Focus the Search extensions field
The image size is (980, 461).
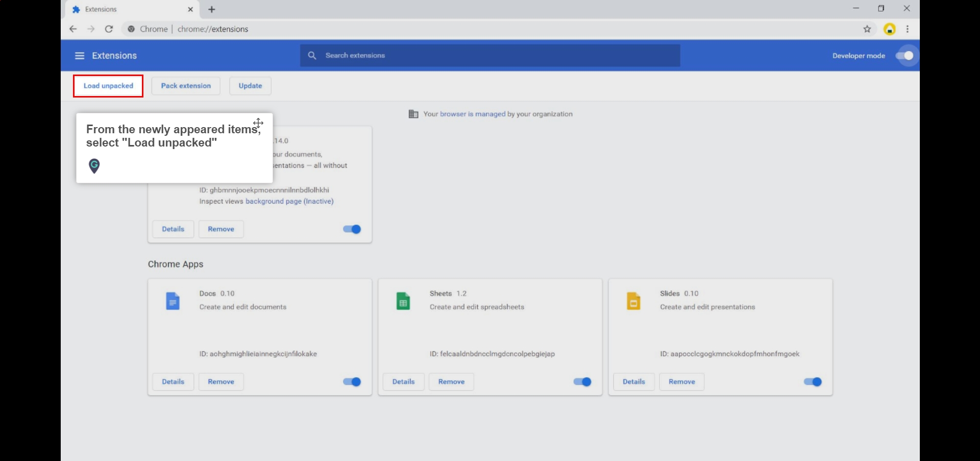click(x=490, y=55)
